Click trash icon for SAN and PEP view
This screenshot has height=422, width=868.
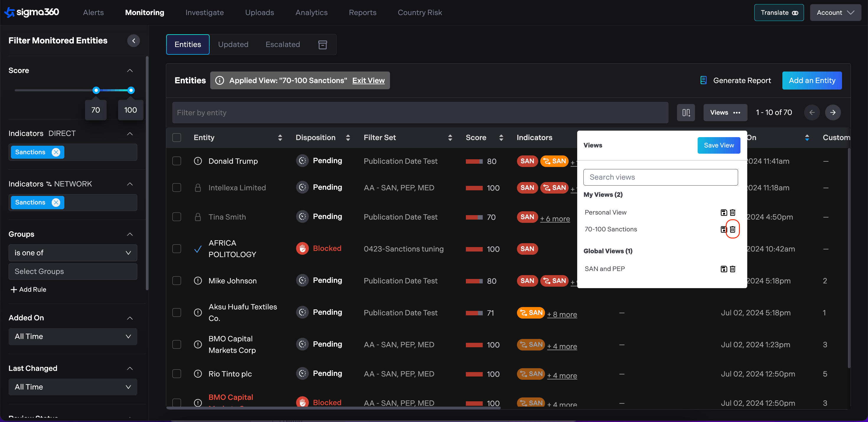click(732, 269)
